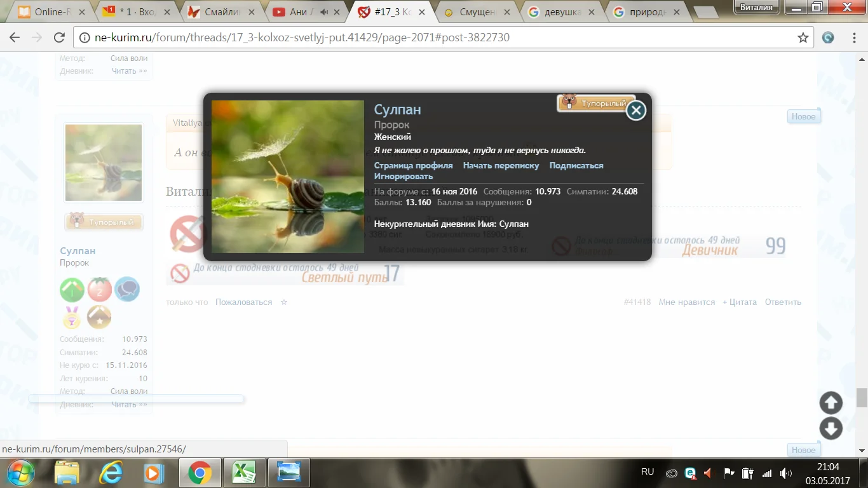Click Ответить to reply to the post
The width and height of the screenshot is (868, 488).
(783, 302)
